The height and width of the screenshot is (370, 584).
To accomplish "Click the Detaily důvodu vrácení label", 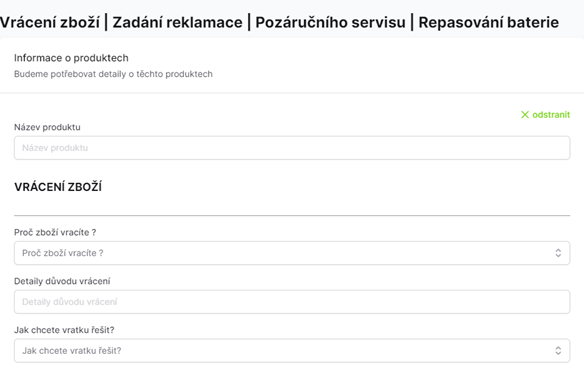I will coord(62,281).
